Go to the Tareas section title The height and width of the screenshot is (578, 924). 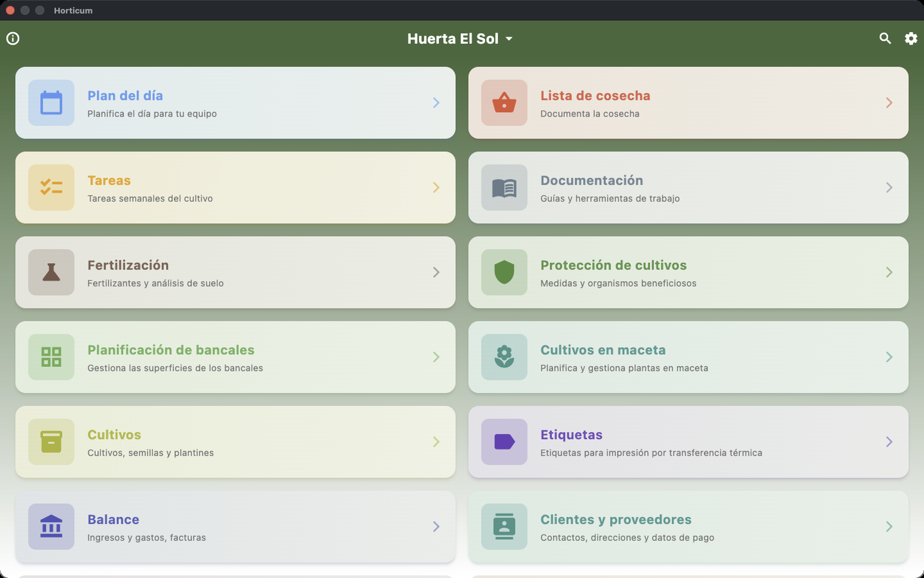pos(109,180)
